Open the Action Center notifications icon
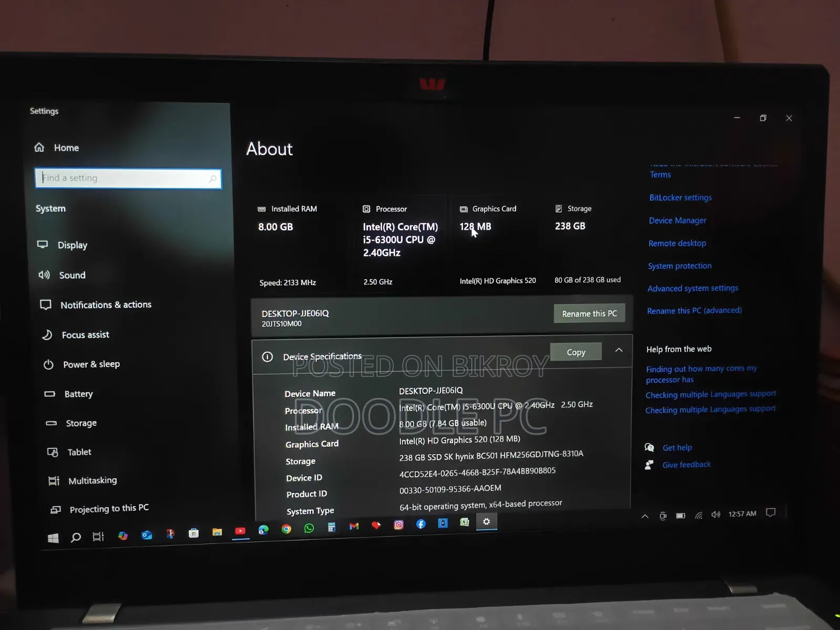The width and height of the screenshot is (840, 630). 771,512
